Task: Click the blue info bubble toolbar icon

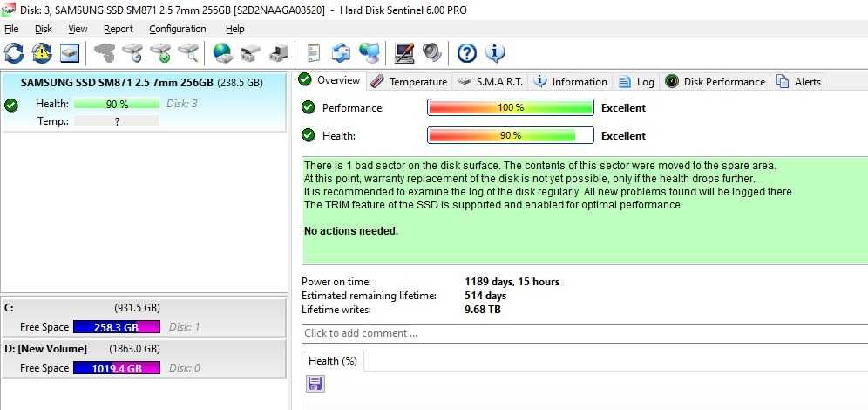Action: tap(494, 53)
